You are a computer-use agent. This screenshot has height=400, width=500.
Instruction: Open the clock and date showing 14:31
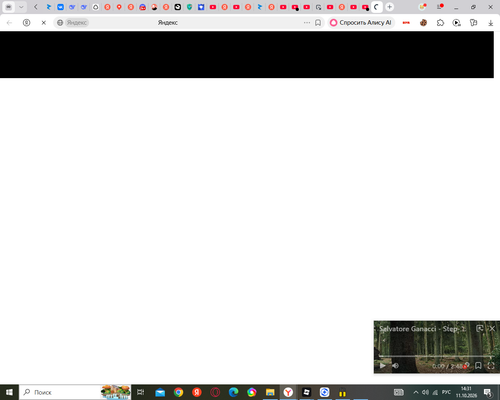466,392
